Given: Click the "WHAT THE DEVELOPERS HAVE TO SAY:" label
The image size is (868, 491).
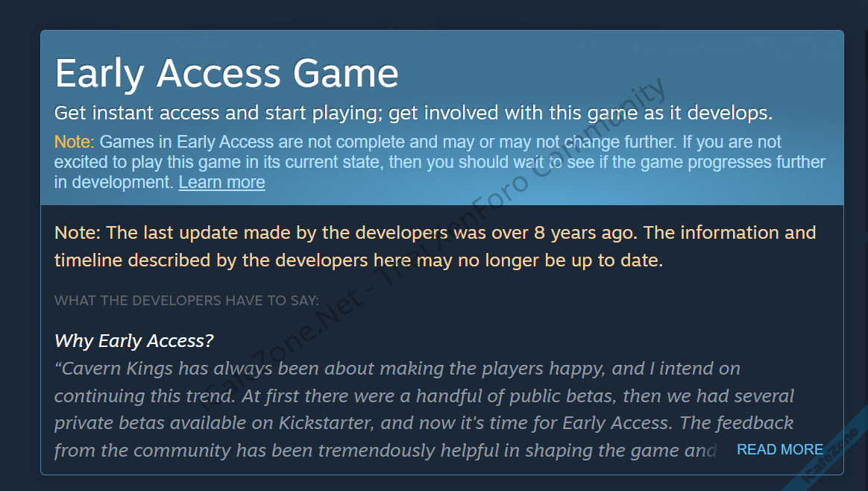Looking at the screenshot, I should click(x=186, y=301).
